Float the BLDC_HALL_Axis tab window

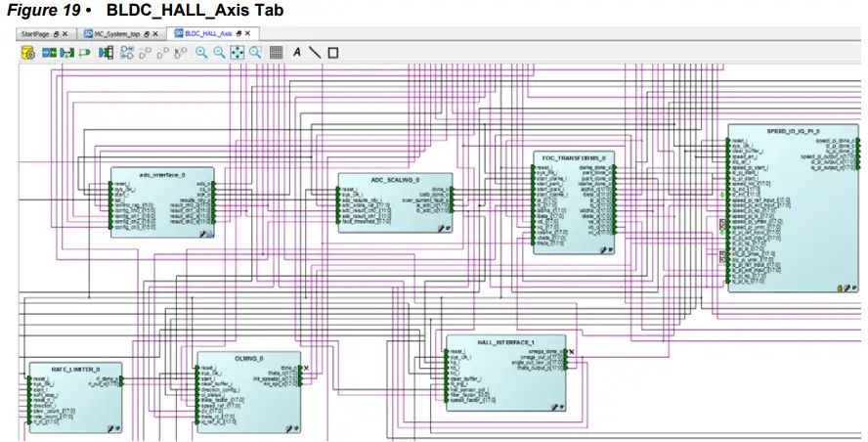coord(239,34)
